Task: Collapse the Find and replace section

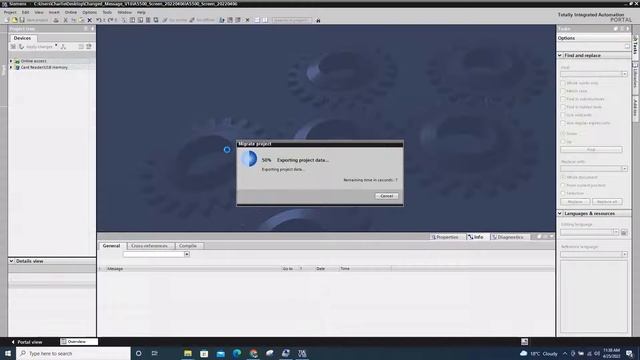Action: pos(560,55)
